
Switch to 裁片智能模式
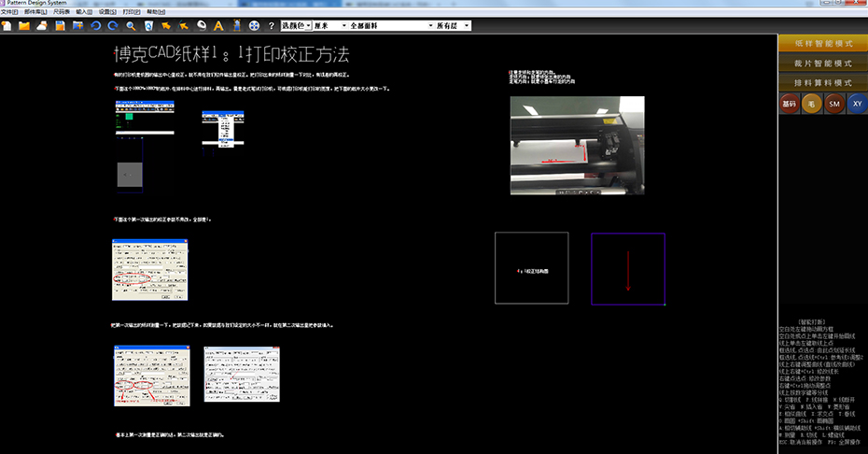point(822,63)
